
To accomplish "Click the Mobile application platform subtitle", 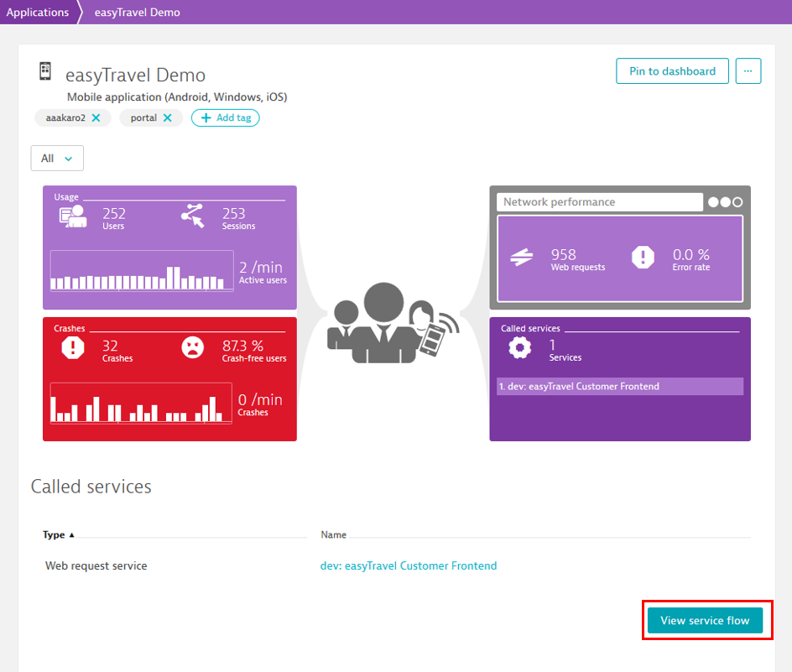I will click(x=177, y=97).
